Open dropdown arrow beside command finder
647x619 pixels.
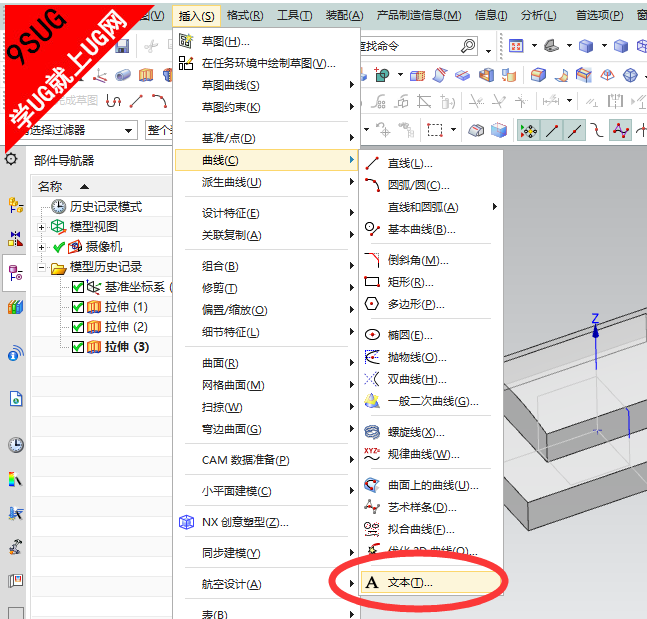coord(489,51)
